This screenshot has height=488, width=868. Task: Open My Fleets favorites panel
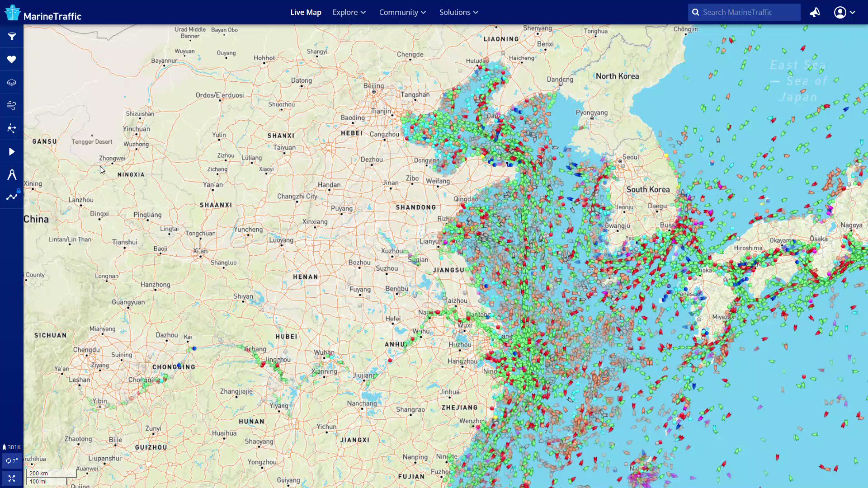12,59
